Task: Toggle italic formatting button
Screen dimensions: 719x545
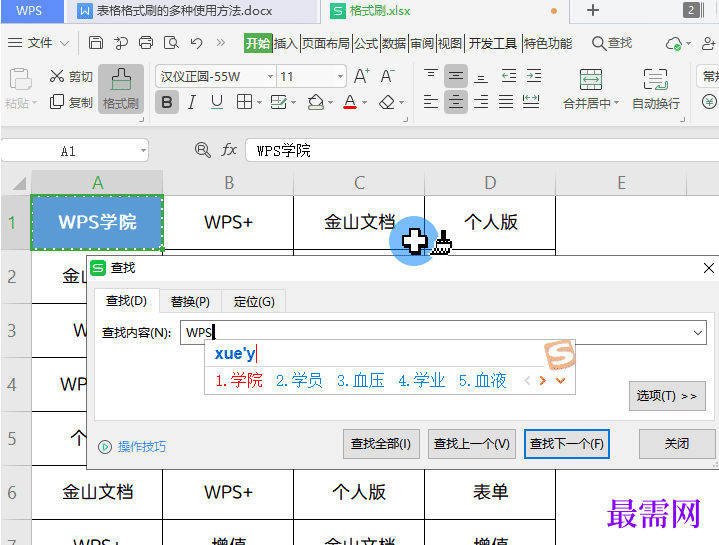Action: pos(193,102)
